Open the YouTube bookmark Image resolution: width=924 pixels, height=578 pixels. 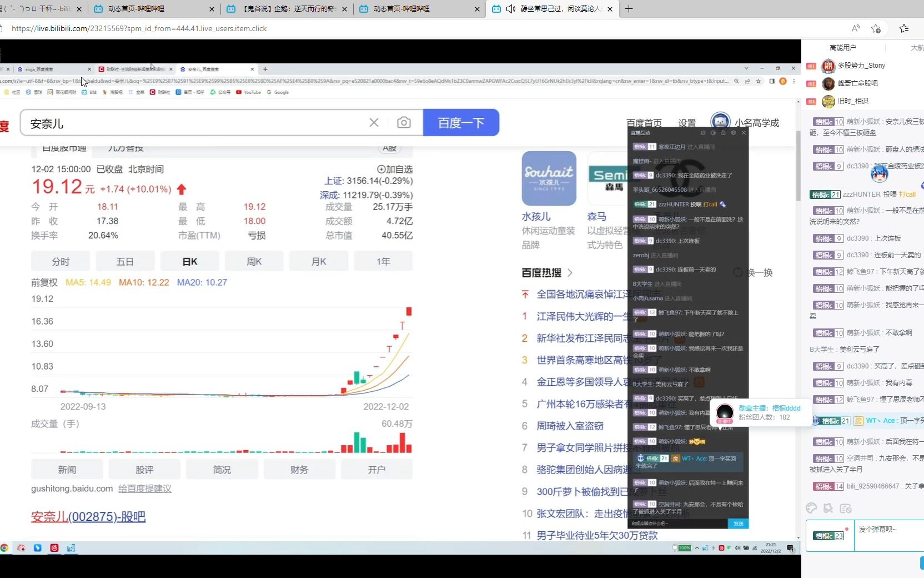pos(248,92)
